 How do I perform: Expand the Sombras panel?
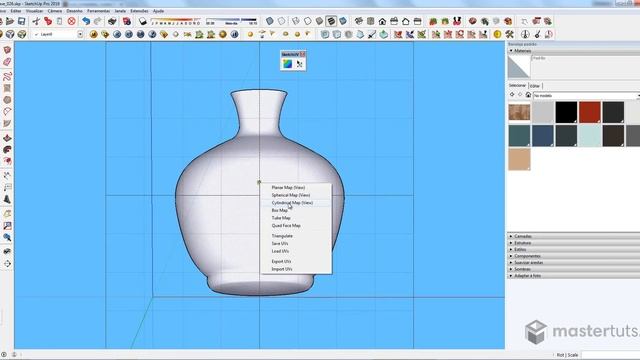pyautogui.click(x=573, y=269)
